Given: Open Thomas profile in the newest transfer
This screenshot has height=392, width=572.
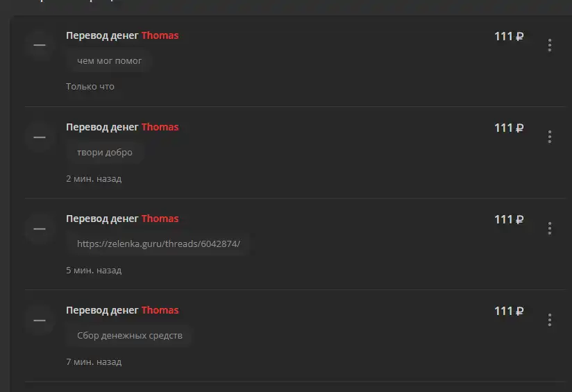Looking at the screenshot, I should click(160, 35).
